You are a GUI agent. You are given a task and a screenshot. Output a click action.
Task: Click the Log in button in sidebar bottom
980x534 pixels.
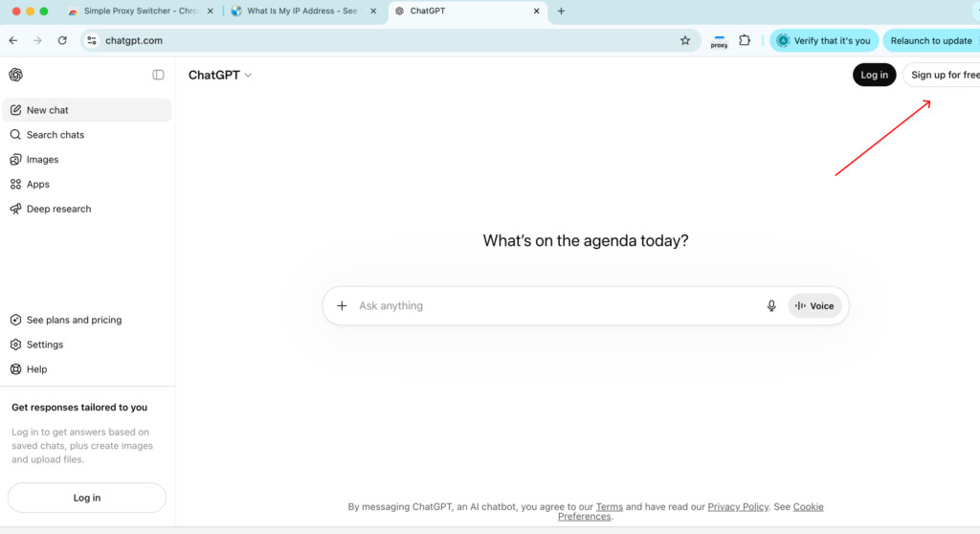[x=87, y=498]
